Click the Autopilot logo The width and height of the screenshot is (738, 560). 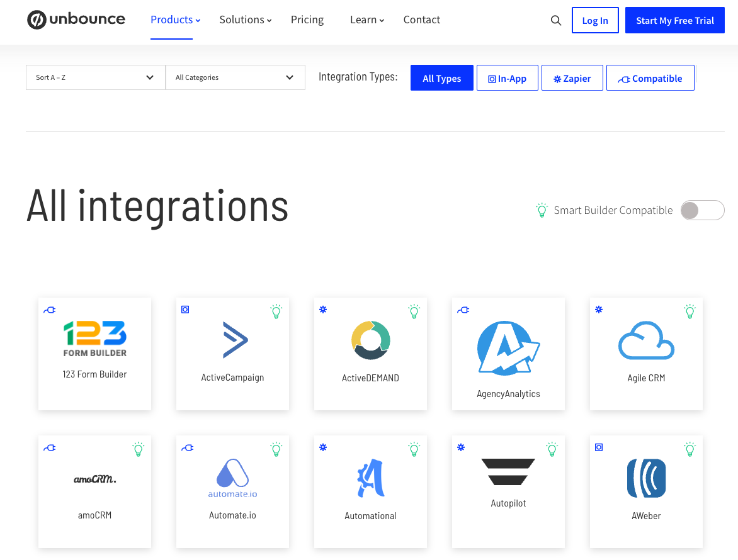pyautogui.click(x=508, y=472)
